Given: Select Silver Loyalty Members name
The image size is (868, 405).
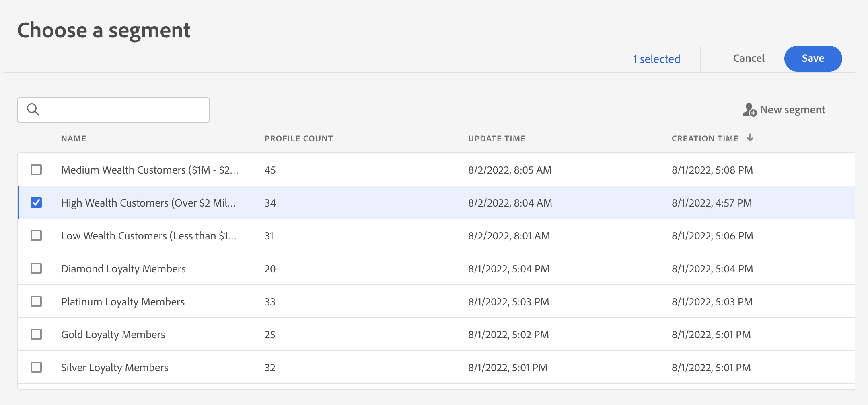Looking at the screenshot, I should tap(115, 368).
